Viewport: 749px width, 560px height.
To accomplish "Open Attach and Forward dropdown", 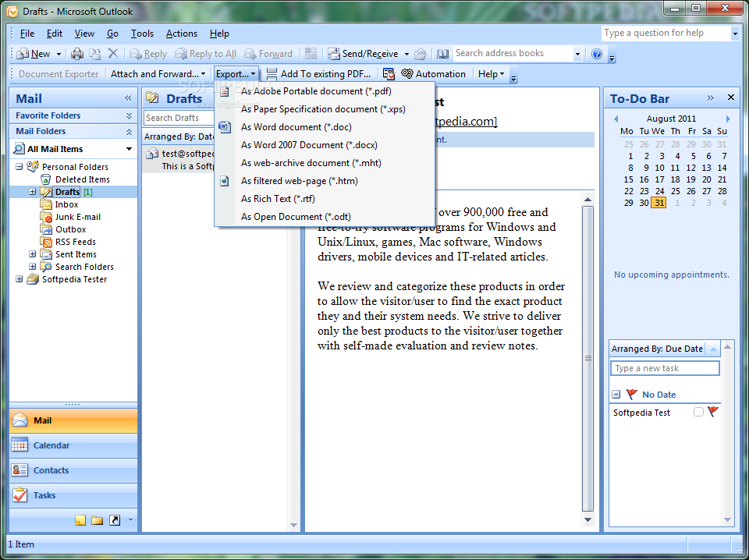I will click(158, 74).
